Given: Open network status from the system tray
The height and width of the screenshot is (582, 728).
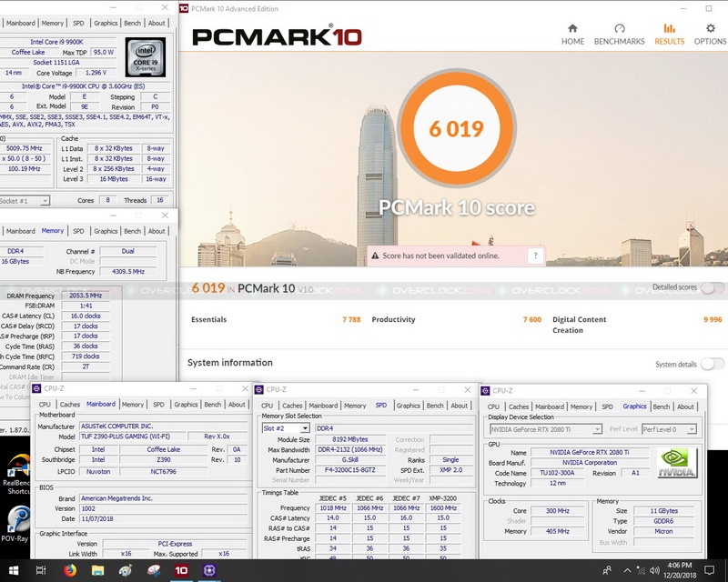Looking at the screenshot, I should [642, 570].
